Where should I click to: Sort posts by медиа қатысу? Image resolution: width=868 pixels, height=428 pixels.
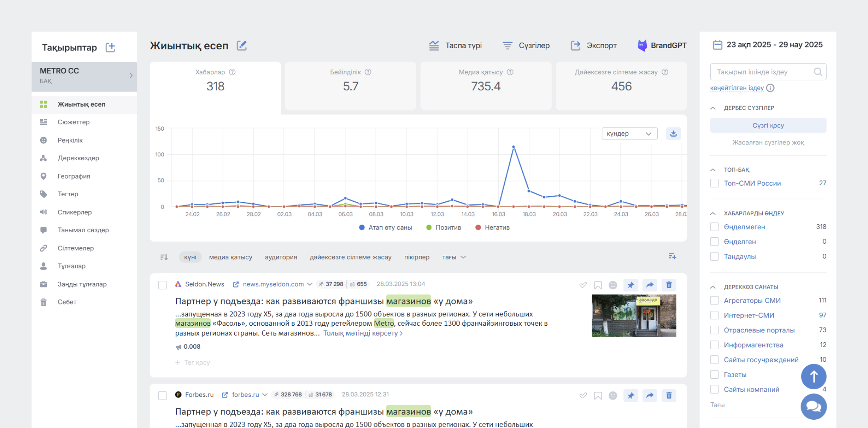tap(230, 257)
